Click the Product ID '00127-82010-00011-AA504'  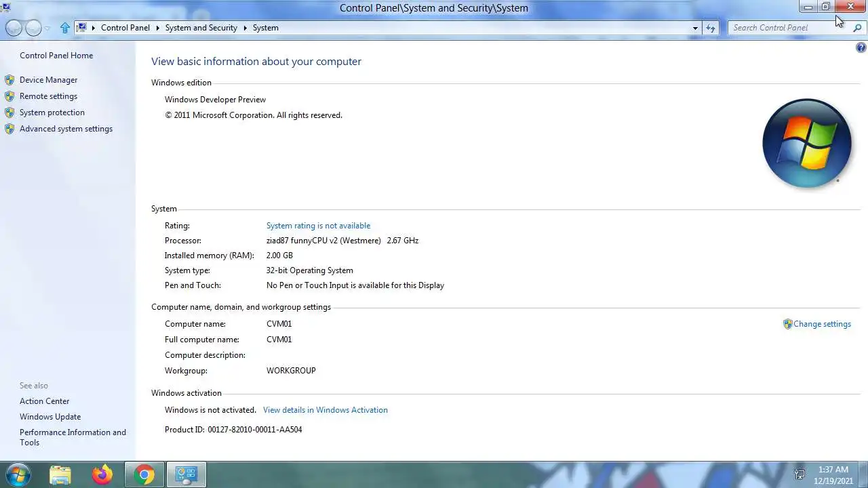click(x=255, y=430)
